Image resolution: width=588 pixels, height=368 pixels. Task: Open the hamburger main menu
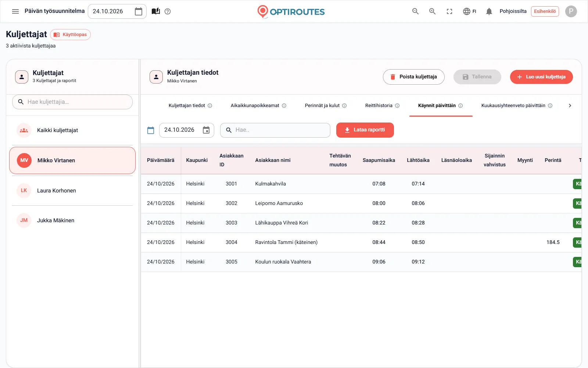point(15,11)
